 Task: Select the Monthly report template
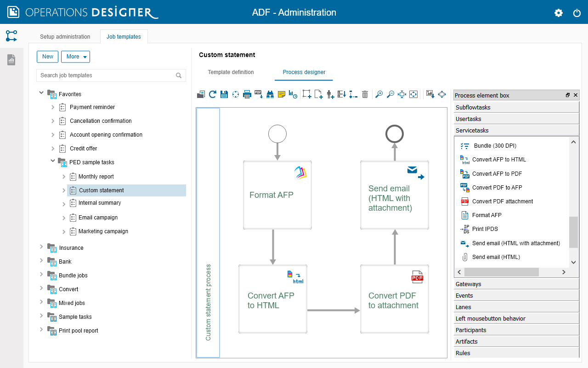pos(96,177)
